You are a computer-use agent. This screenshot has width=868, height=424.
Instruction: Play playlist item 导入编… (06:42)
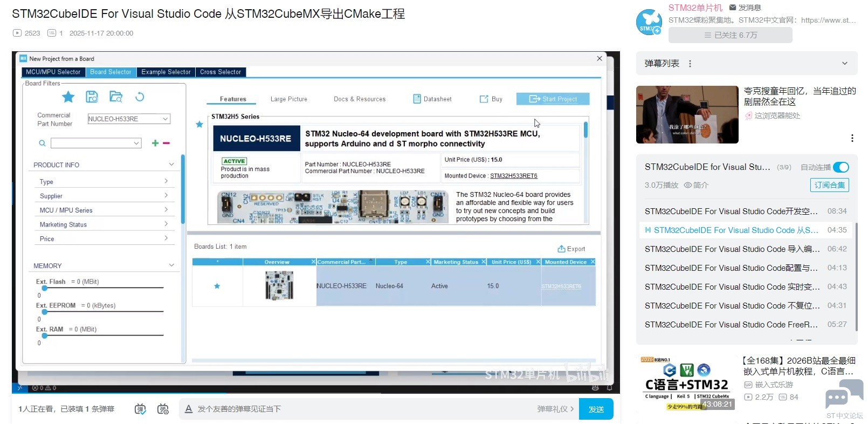coord(746,249)
